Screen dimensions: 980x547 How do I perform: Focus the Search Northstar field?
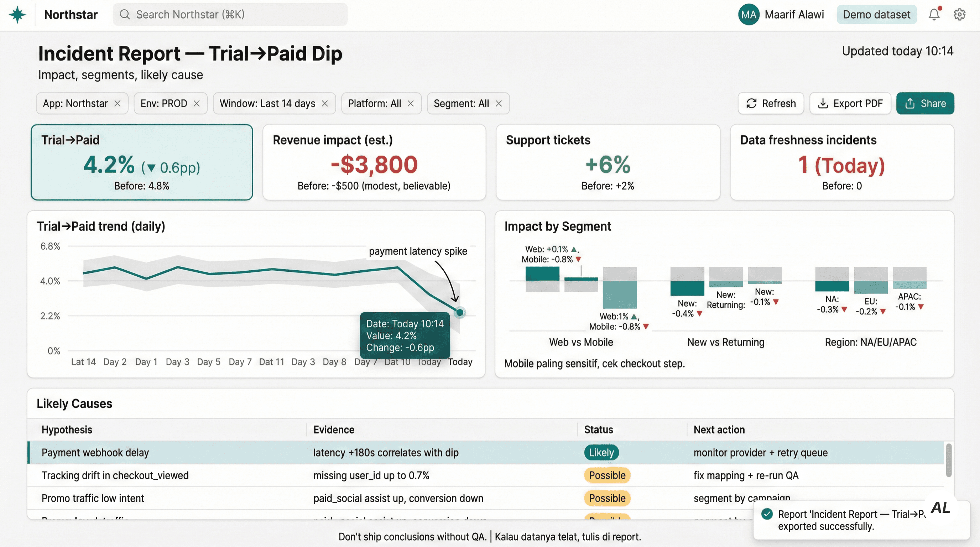[x=236, y=15]
